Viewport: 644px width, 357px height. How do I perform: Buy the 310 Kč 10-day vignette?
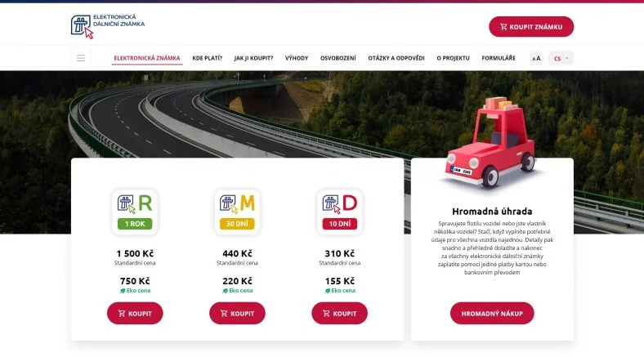(x=340, y=314)
